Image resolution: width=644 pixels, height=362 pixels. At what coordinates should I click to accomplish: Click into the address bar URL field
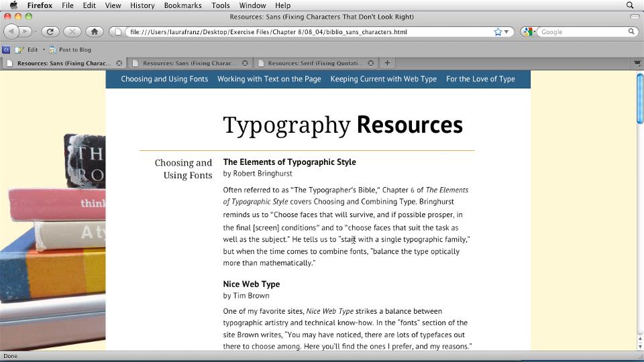[308, 32]
